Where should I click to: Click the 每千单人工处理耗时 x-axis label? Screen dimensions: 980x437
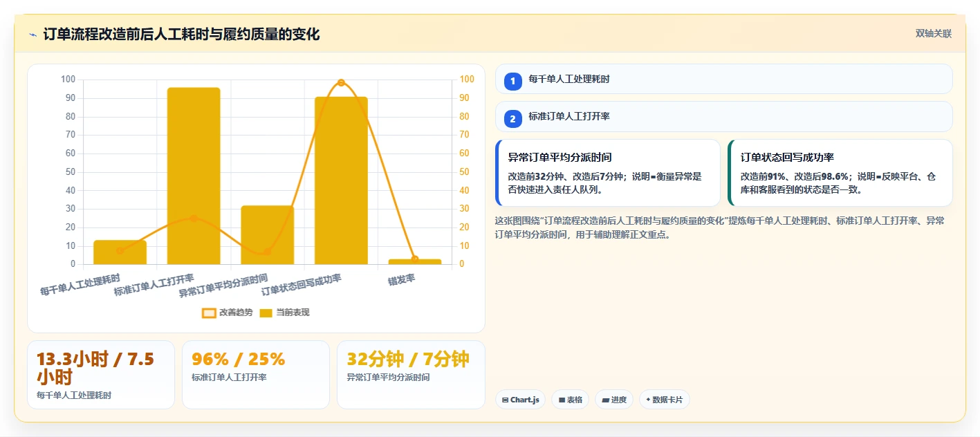[80, 285]
